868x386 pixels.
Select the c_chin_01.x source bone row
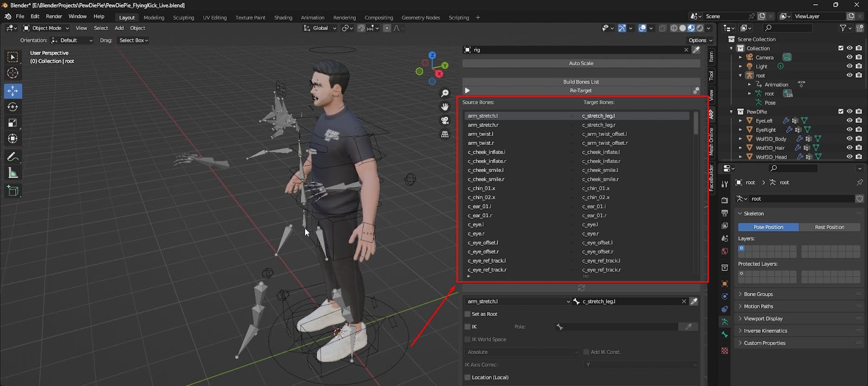coord(482,188)
